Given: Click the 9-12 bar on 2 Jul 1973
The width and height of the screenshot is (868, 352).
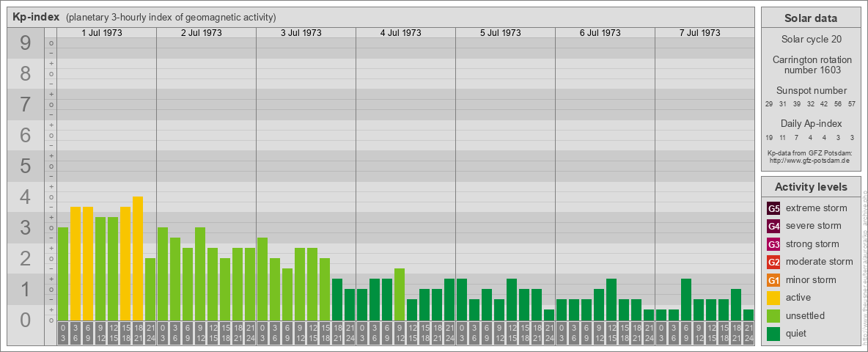Looking at the screenshot, I should (200, 274).
